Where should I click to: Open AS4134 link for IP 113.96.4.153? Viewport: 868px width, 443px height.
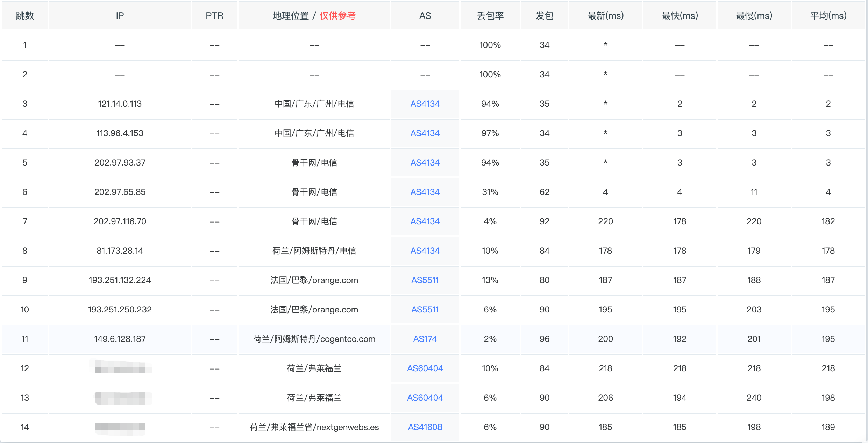tap(425, 133)
